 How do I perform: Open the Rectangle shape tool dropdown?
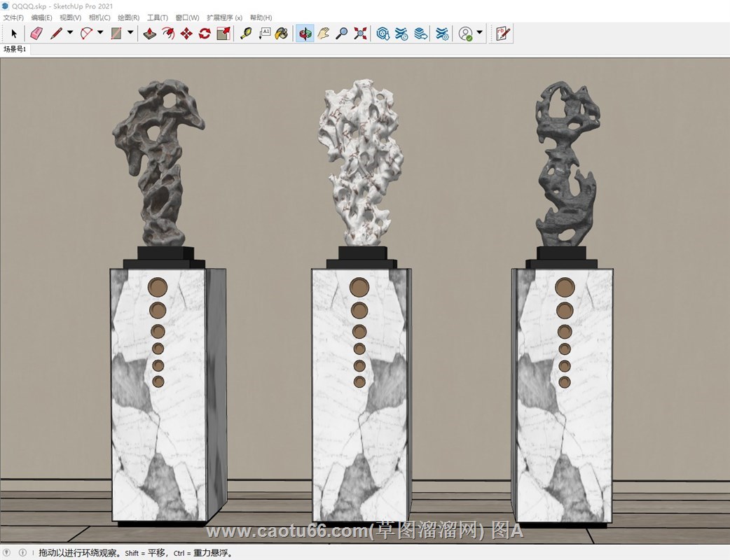click(130, 33)
